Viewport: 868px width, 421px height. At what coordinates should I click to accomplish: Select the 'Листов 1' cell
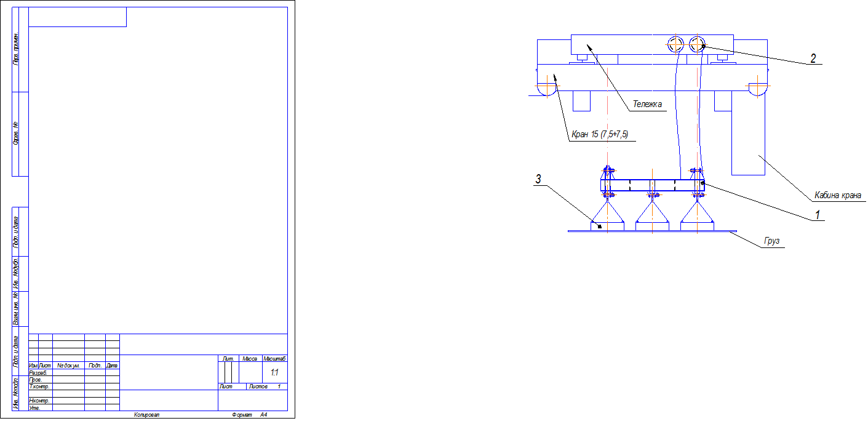pyautogui.click(x=266, y=387)
